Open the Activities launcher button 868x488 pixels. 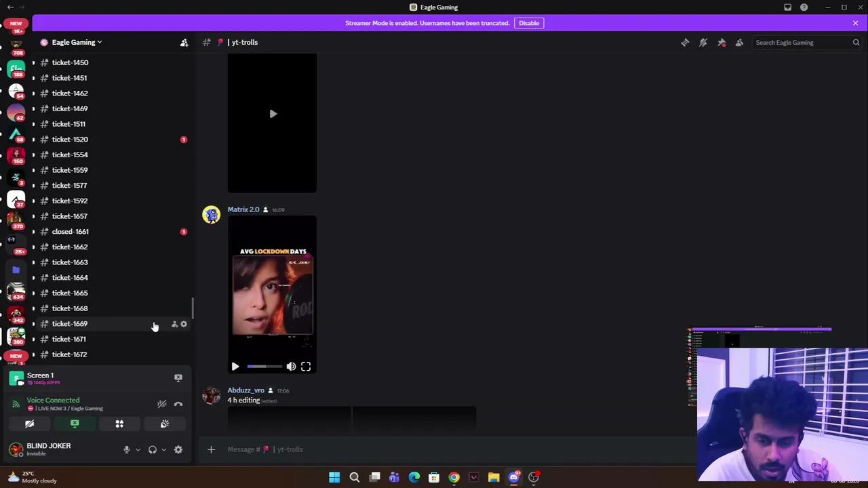click(119, 424)
